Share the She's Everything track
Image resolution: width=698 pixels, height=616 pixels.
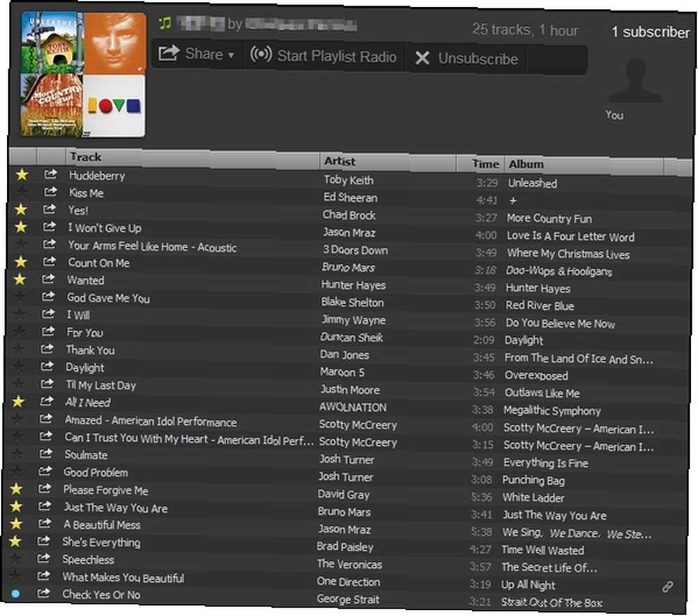[x=43, y=541]
